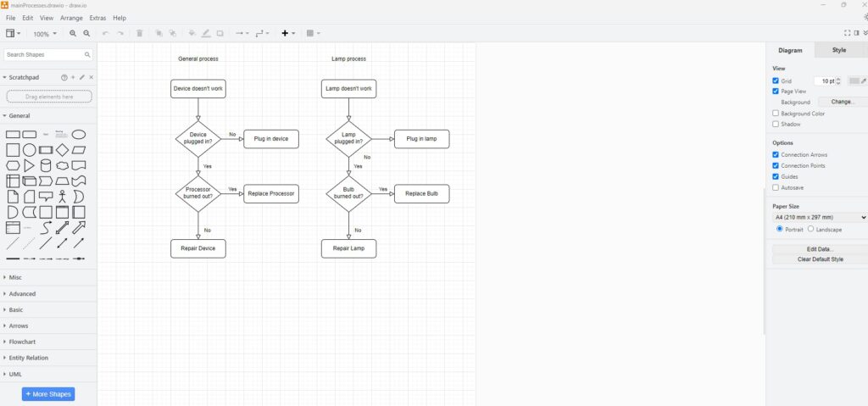Select the hexagon shape in General

pyautogui.click(x=13, y=165)
